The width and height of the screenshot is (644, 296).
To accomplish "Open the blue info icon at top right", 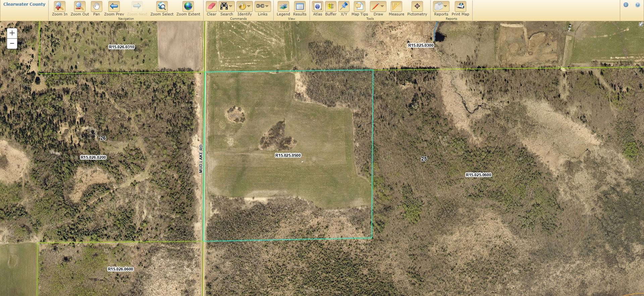I will [626, 5].
